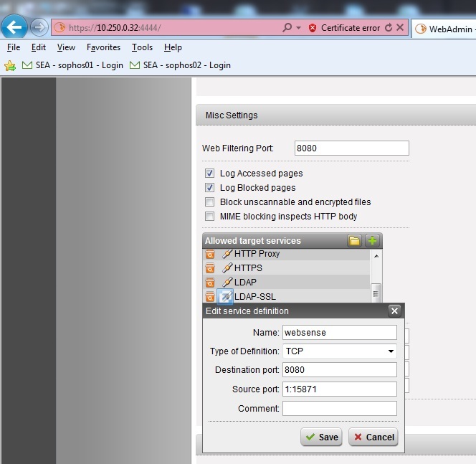Click the Name field containing websense
The height and width of the screenshot is (464, 476).
(x=340, y=333)
